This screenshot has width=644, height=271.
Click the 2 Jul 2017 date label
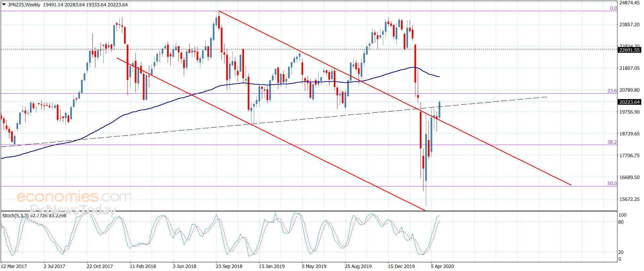pos(54,266)
